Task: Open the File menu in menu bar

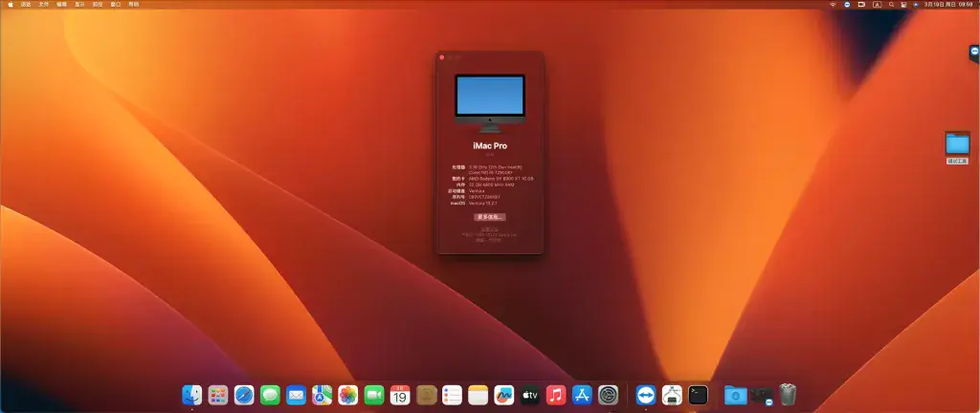Action: click(x=43, y=5)
